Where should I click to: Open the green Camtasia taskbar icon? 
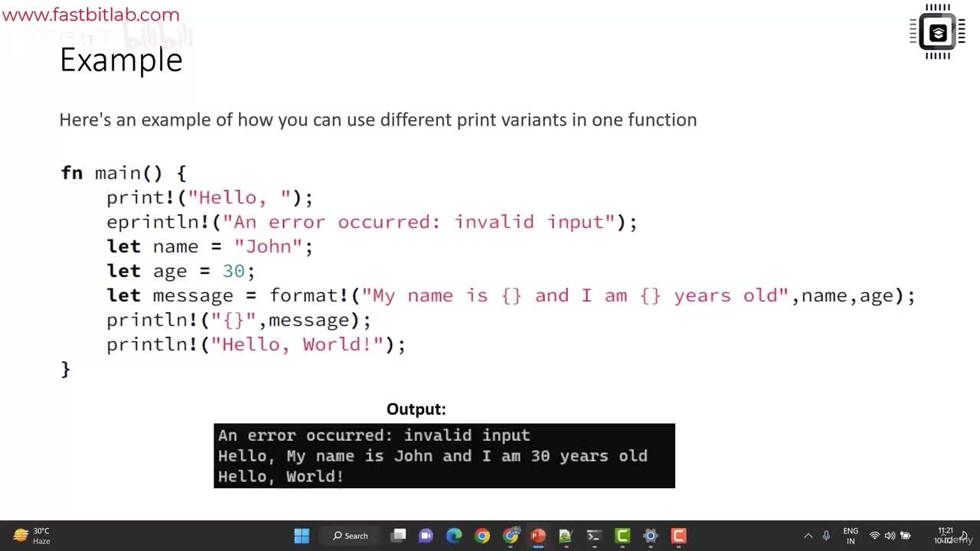(622, 536)
